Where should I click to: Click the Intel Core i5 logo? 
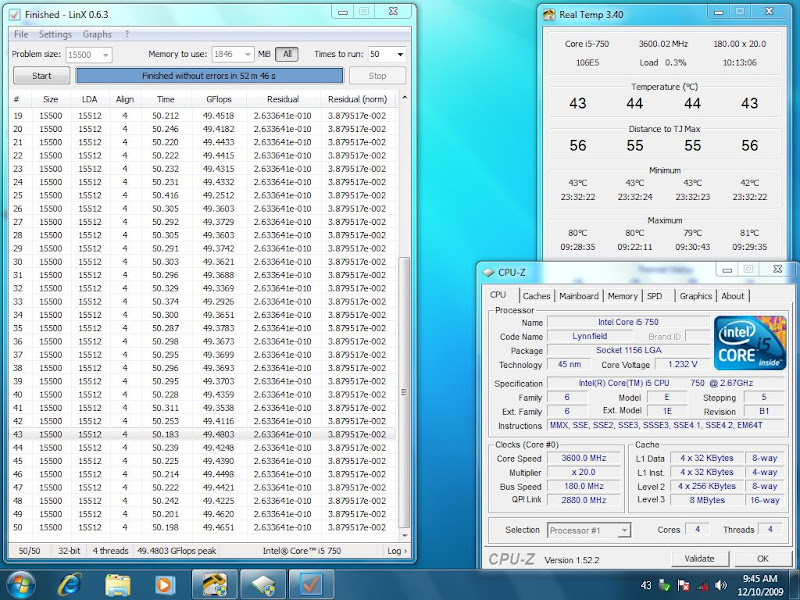tap(748, 342)
